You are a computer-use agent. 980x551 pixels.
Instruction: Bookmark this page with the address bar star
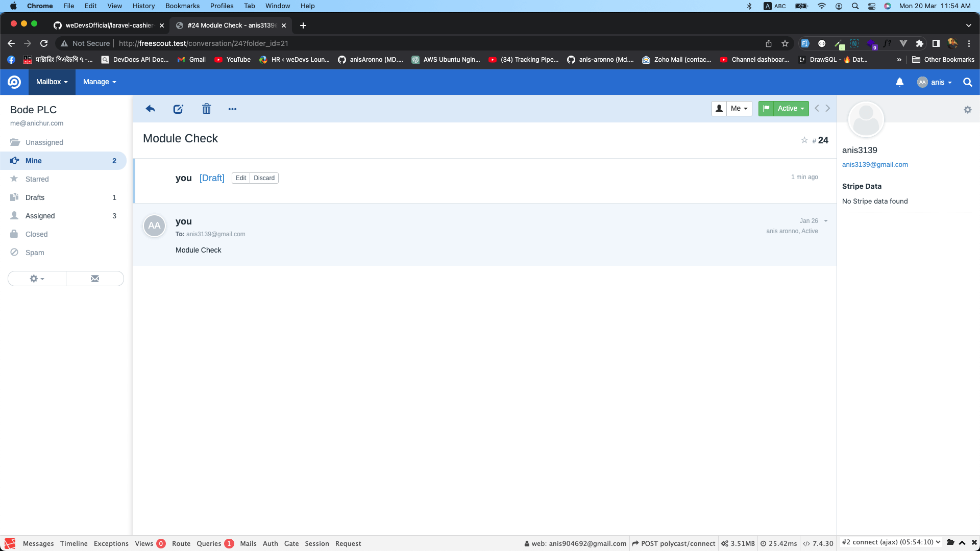(x=785, y=43)
